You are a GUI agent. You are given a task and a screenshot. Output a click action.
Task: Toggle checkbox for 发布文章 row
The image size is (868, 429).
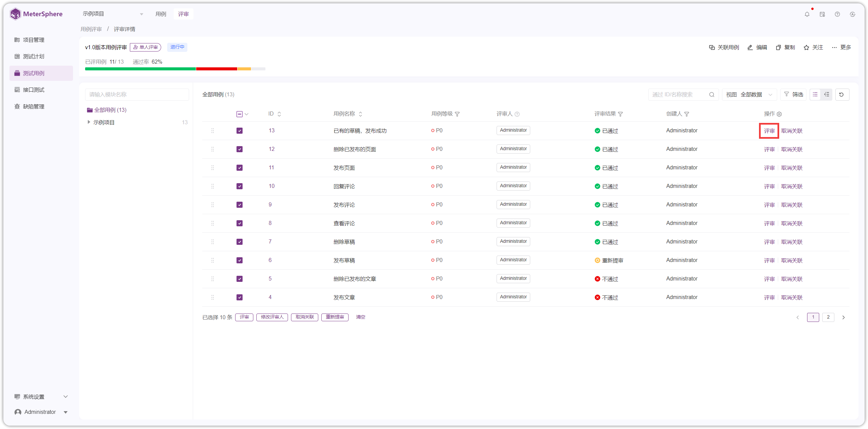pyautogui.click(x=240, y=297)
